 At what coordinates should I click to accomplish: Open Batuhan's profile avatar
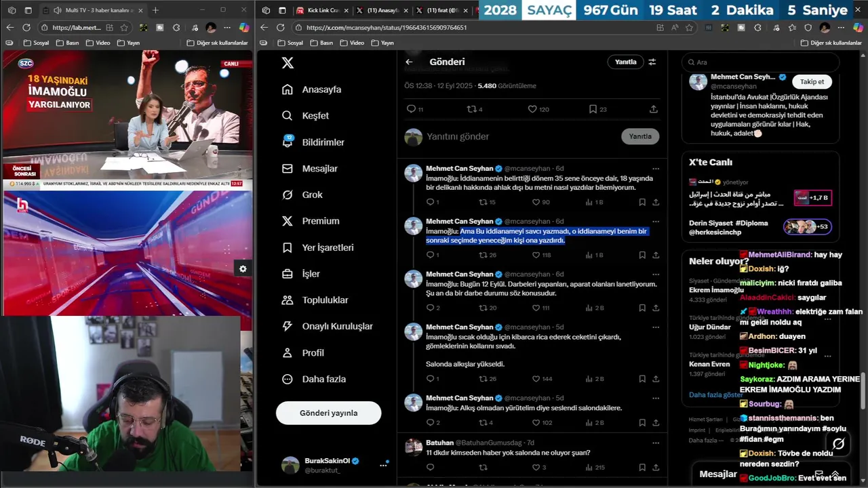(414, 447)
